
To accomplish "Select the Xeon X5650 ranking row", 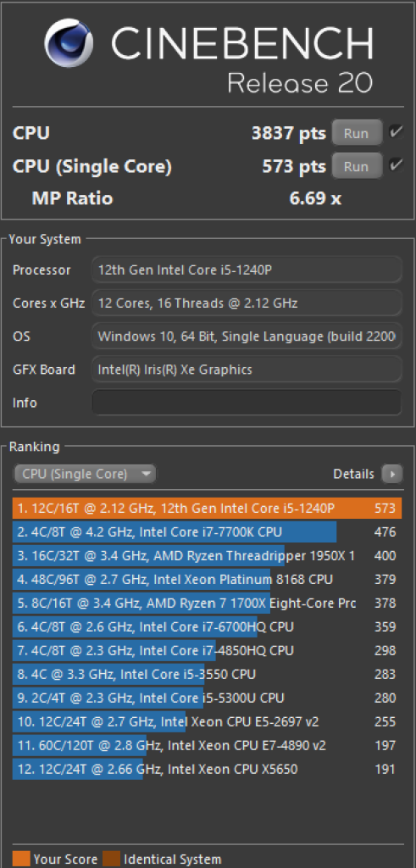I will (207, 769).
